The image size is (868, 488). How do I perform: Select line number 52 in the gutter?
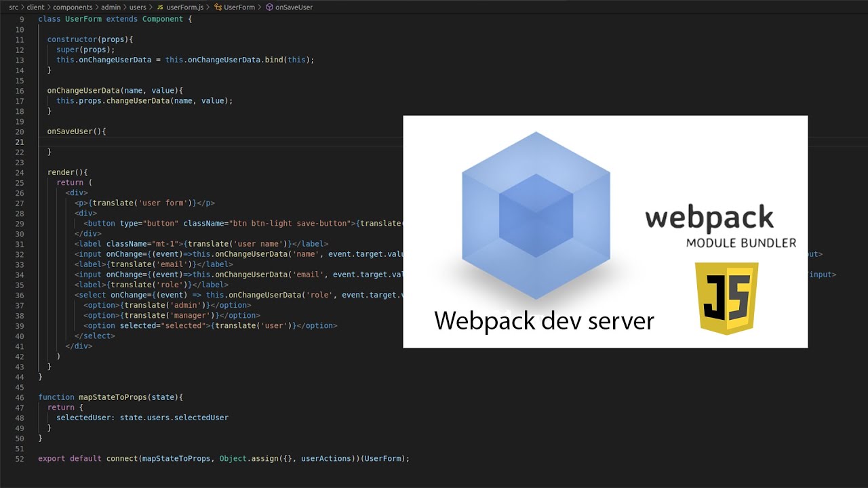tap(20, 459)
